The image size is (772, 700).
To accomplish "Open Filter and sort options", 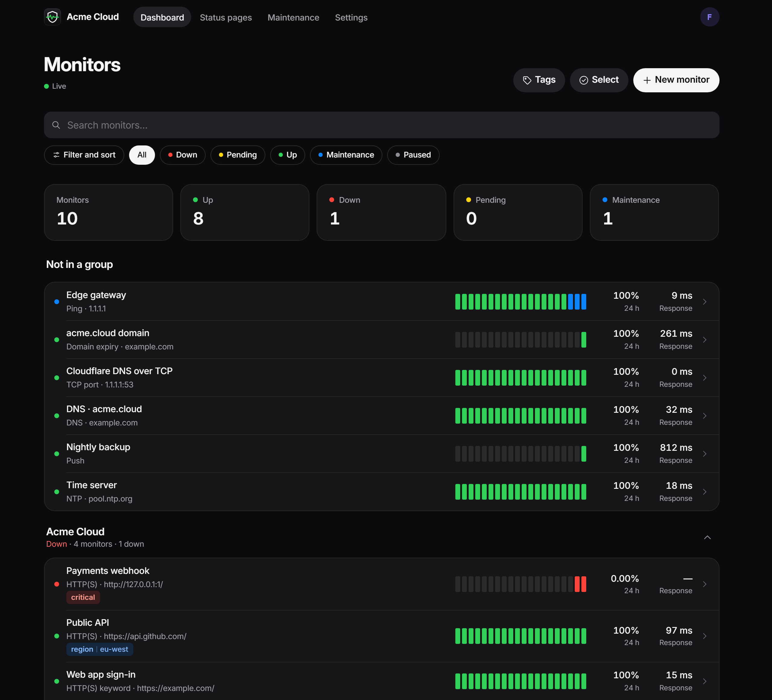I will click(84, 155).
